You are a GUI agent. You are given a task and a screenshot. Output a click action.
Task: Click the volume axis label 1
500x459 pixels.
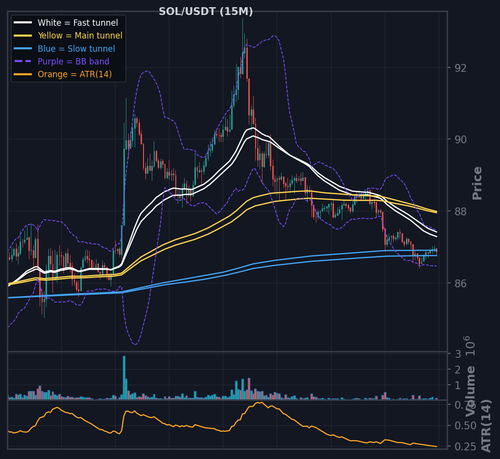[458, 385]
